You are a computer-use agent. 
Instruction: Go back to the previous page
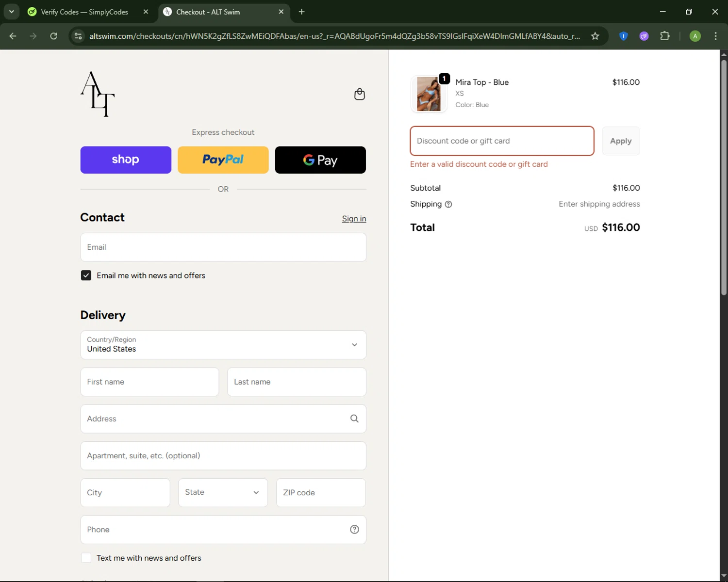[x=13, y=36]
